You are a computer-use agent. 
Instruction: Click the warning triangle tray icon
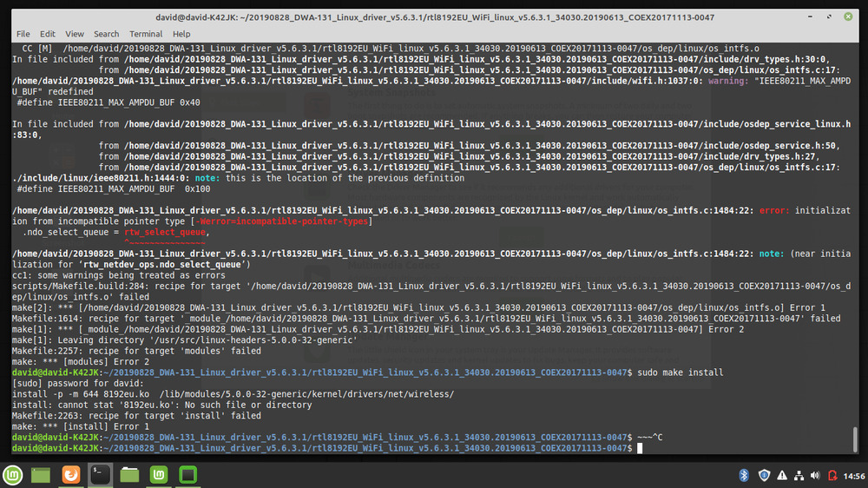(781, 475)
